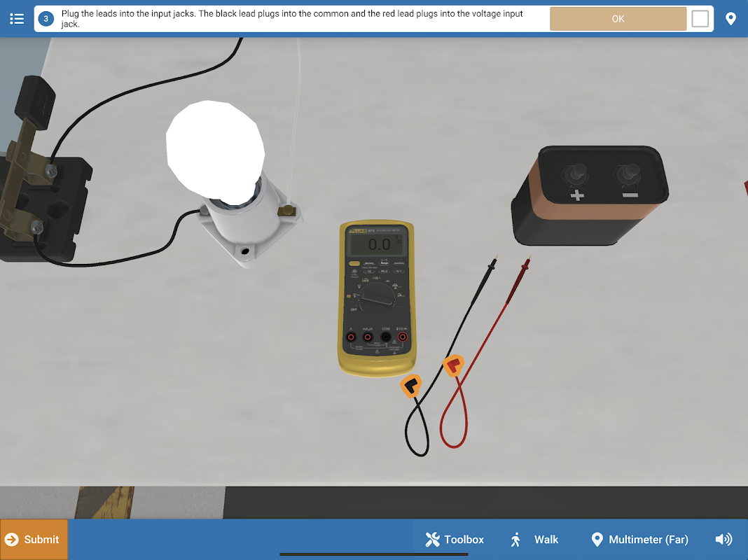
Task: Click the multimeter COM input jack
Action: pyautogui.click(x=385, y=337)
